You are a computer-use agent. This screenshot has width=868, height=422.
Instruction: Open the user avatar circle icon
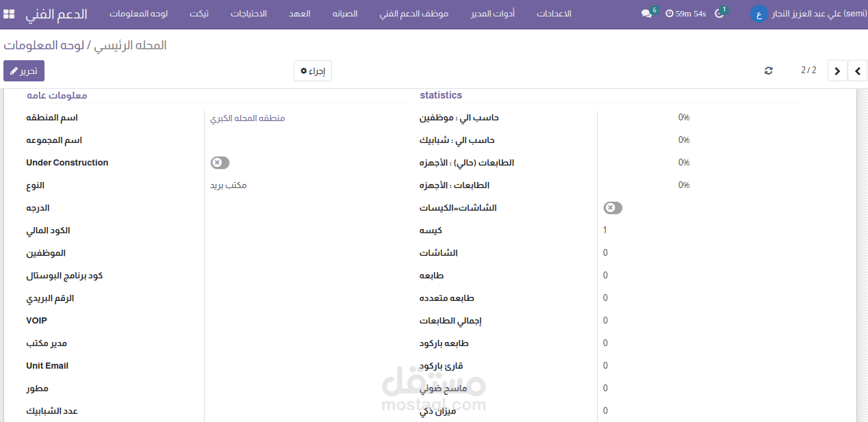tap(758, 14)
